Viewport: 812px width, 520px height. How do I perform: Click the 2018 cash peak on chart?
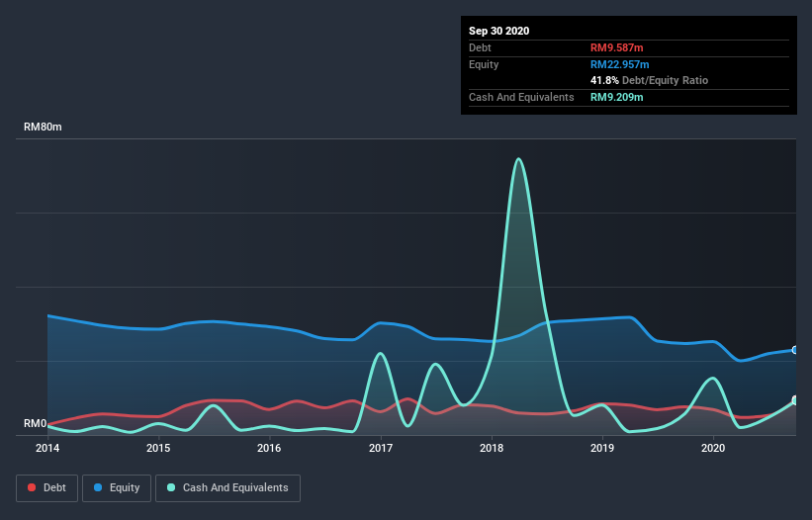[x=518, y=159]
